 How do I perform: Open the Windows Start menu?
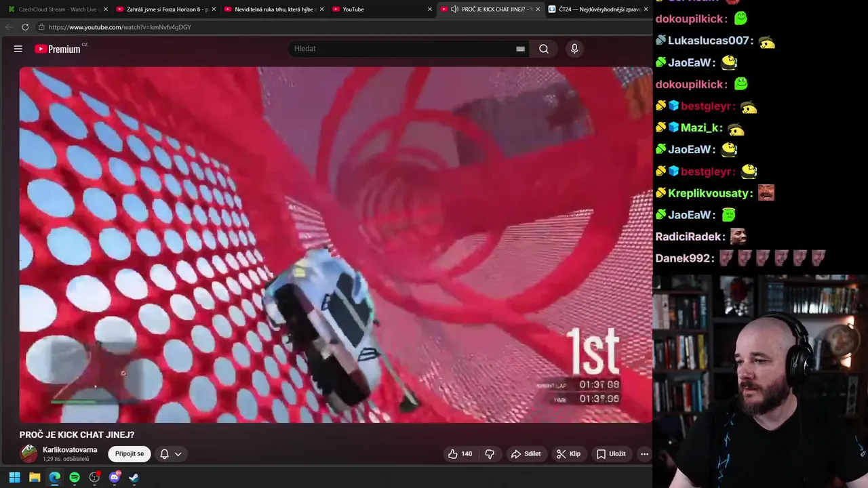[x=14, y=477]
